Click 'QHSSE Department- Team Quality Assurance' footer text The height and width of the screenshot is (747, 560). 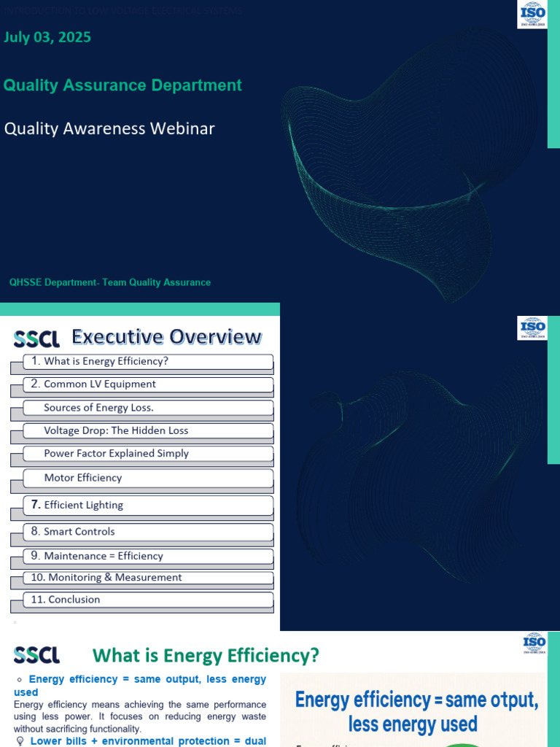[110, 282]
